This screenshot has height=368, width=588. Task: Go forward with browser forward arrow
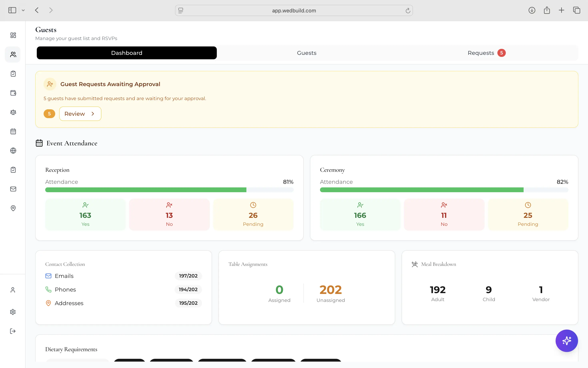coord(51,10)
